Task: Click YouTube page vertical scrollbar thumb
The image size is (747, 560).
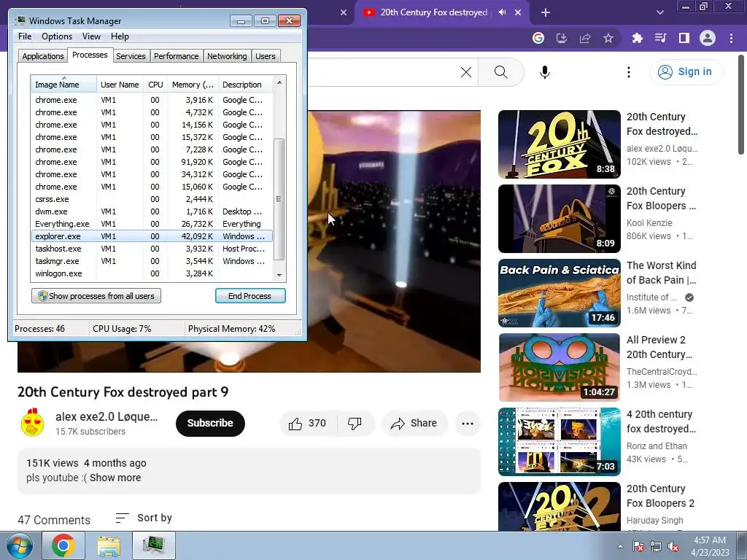Action: pos(741,104)
